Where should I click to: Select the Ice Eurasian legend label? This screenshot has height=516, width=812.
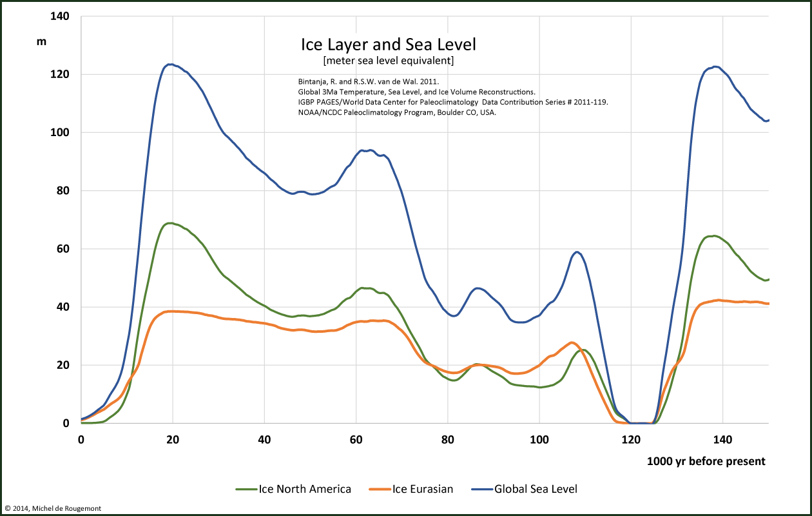point(423,489)
